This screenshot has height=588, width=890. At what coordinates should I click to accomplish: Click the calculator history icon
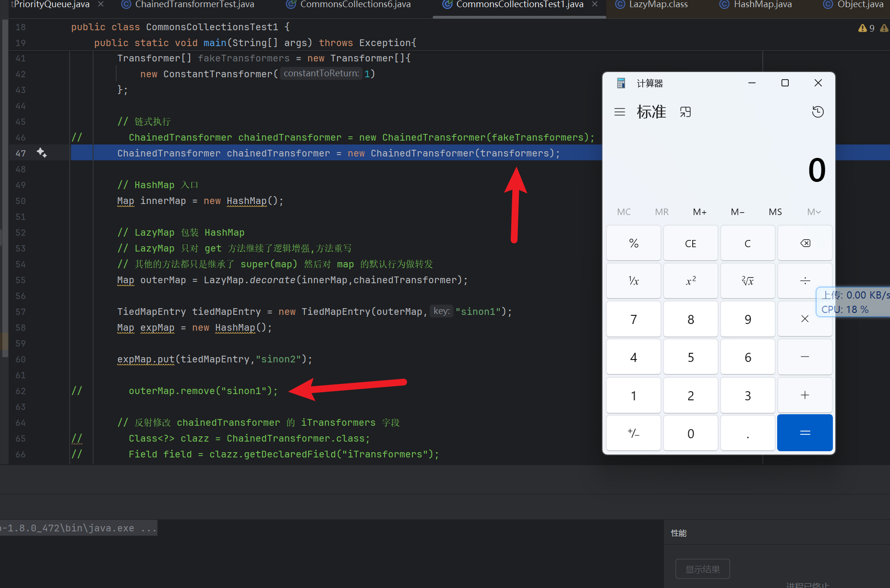point(818,112)
